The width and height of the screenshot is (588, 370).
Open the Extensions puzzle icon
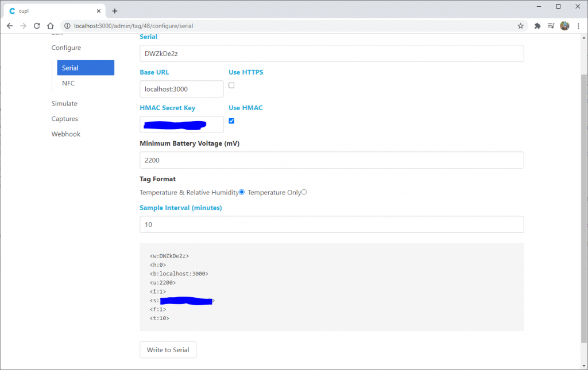(537, 26)
